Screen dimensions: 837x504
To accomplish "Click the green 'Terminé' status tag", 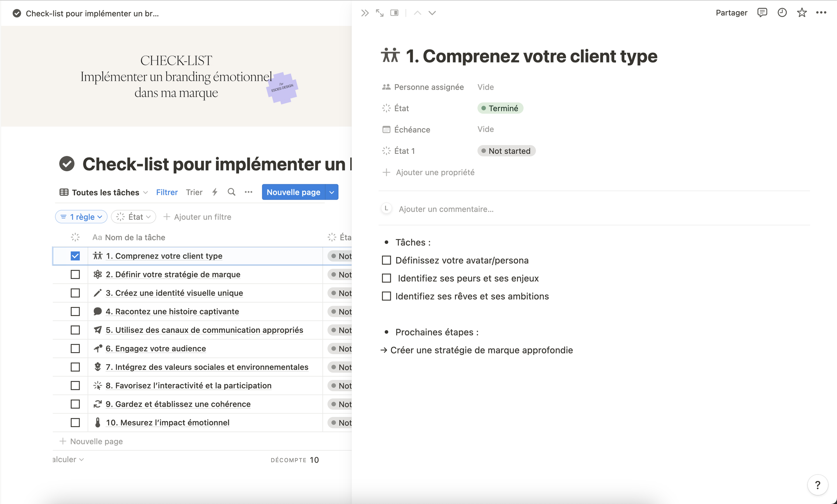I will pyautogui.click(x=500, y=108).
